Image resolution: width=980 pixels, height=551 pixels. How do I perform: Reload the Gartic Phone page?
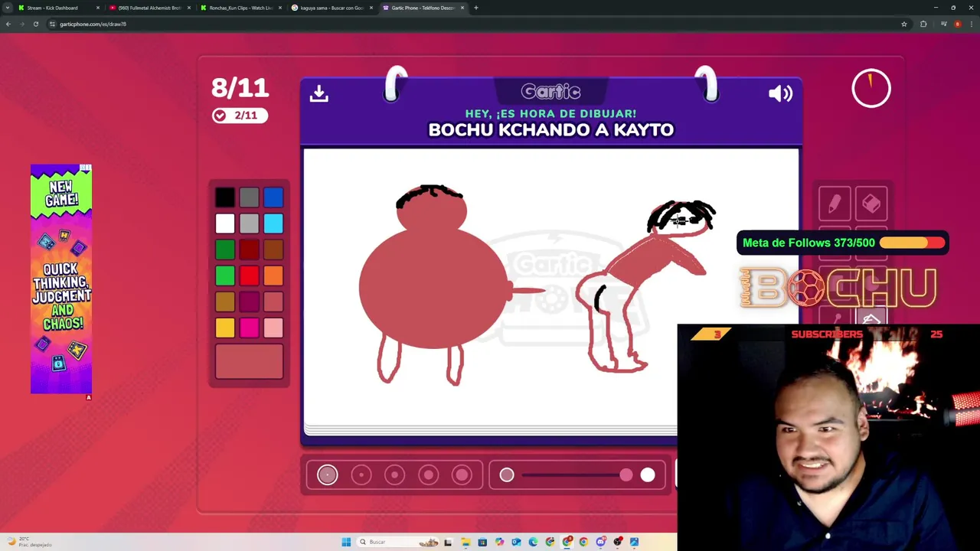tap(36, 24)
